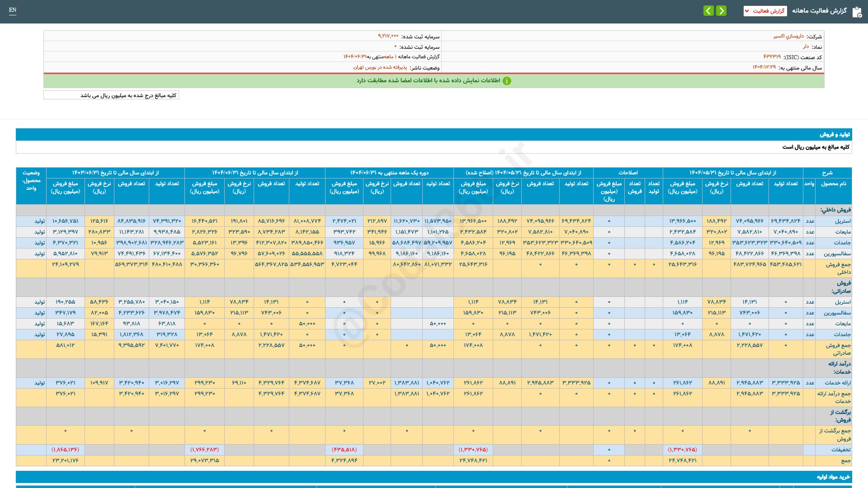
Task: Select the جمع فروش داخلی row label
Action: (838, 268)
